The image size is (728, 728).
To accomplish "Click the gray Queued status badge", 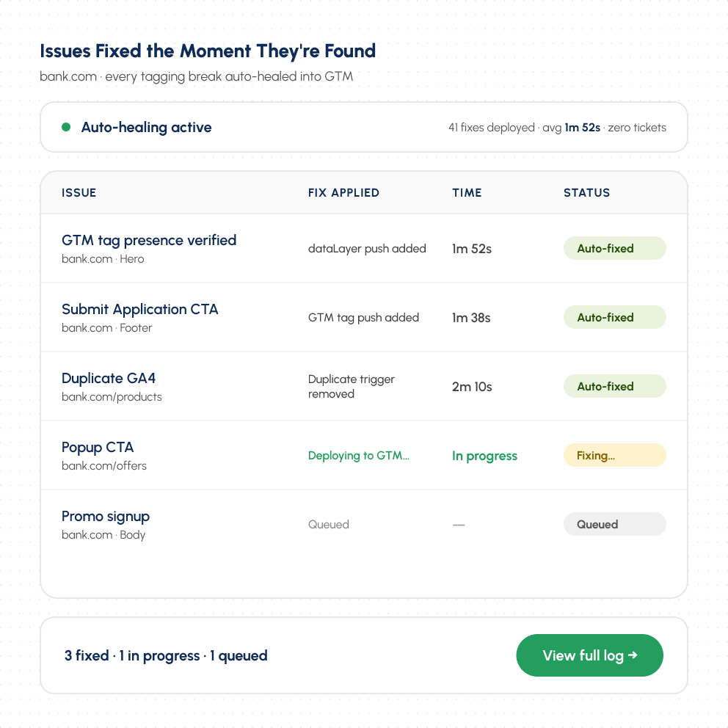I will pos(615,524).
